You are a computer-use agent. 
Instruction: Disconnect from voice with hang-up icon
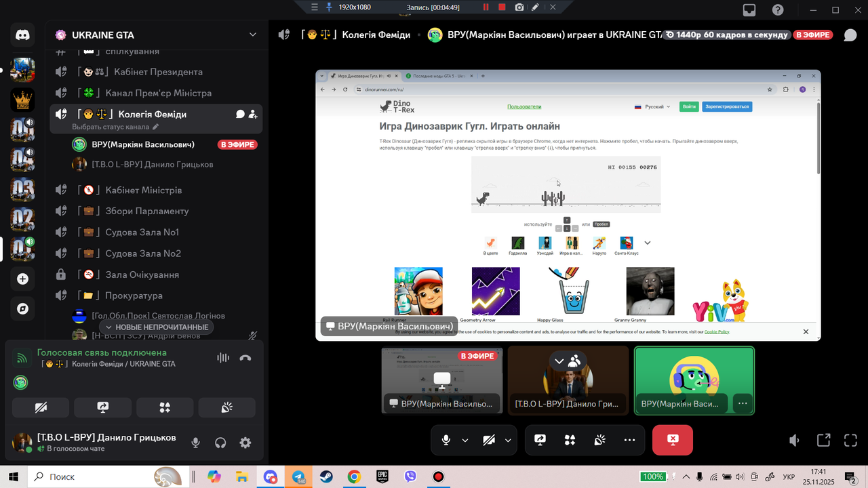(245, 358)
